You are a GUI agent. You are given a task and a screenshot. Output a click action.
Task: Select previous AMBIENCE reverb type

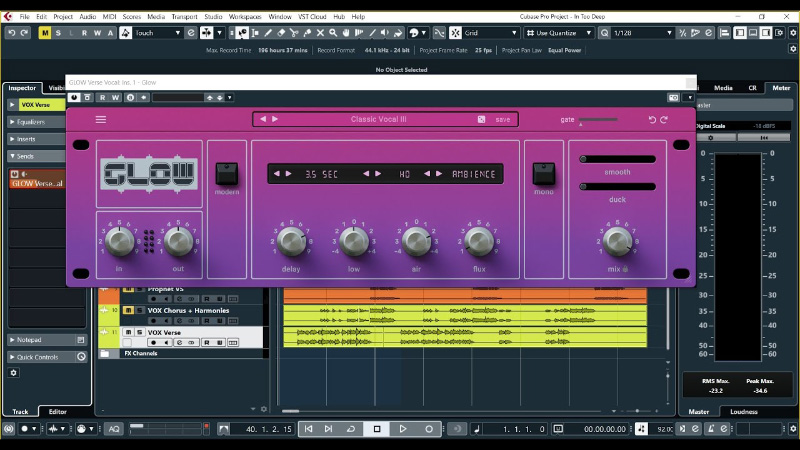(x=427, y=174)
